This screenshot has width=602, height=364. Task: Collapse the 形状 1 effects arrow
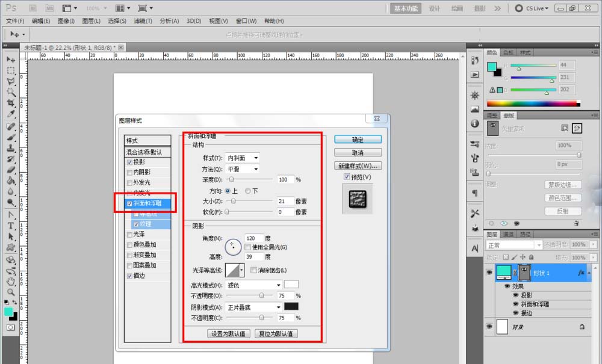tap(589, 273)
